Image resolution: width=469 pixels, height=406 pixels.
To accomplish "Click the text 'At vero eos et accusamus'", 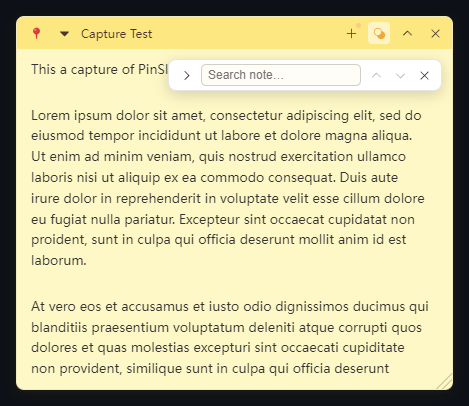I will pyautogui.click(x=110, y=306).
